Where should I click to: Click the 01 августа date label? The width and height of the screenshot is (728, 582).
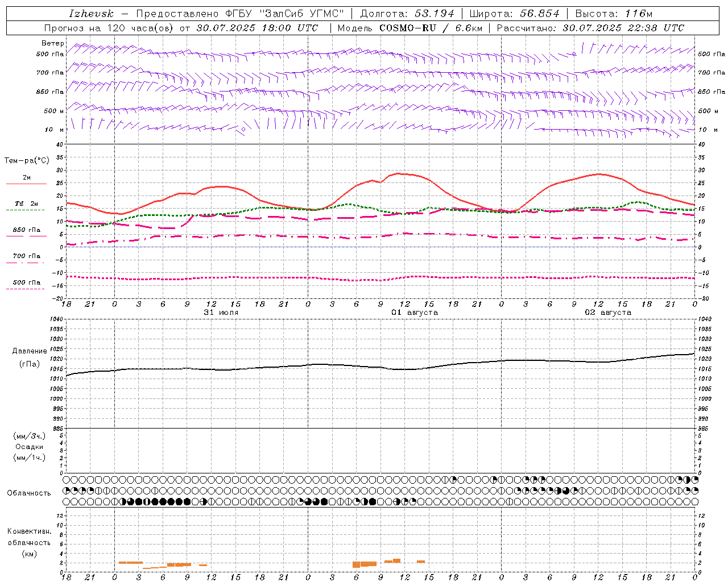(x=415, y=313)
